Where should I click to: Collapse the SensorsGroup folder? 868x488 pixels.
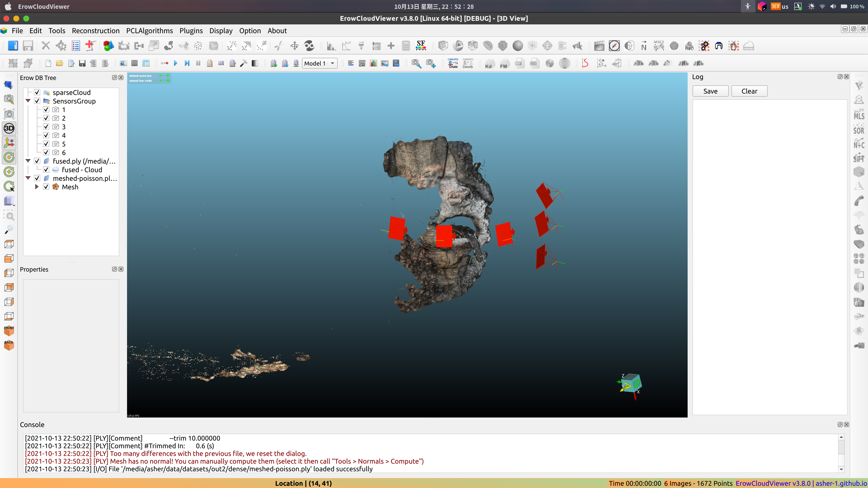pyautogui.click(x=28, y=101)
